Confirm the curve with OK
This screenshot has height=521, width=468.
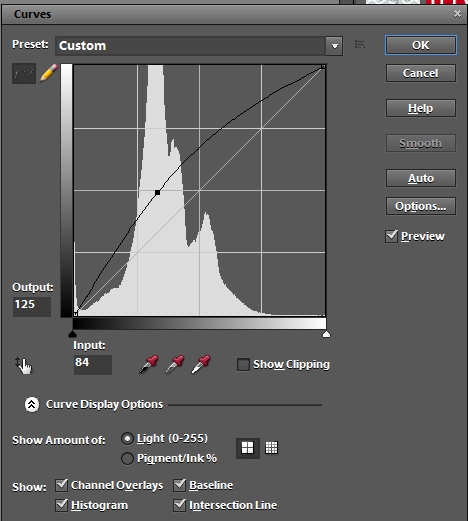pos(421,45)
